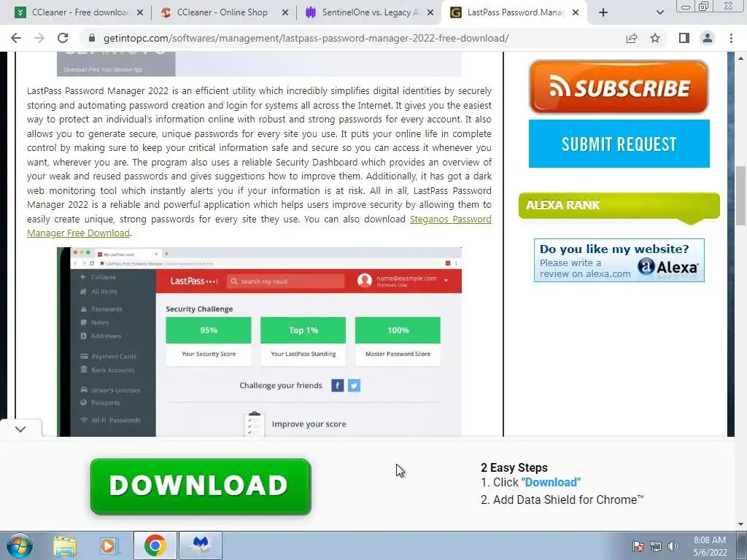
Task: Open Action Center flag tray icon
Action: point(638,546)
